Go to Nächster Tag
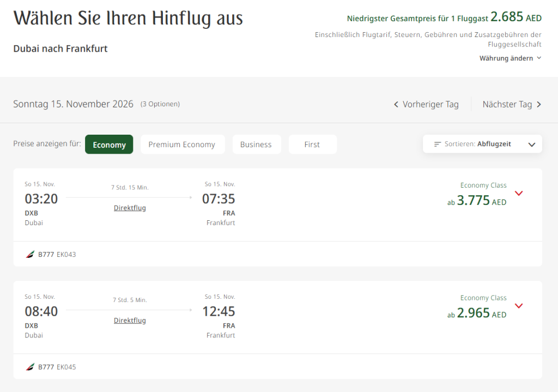The width and height of the screenshot is (558, 392). pos(512,104)
